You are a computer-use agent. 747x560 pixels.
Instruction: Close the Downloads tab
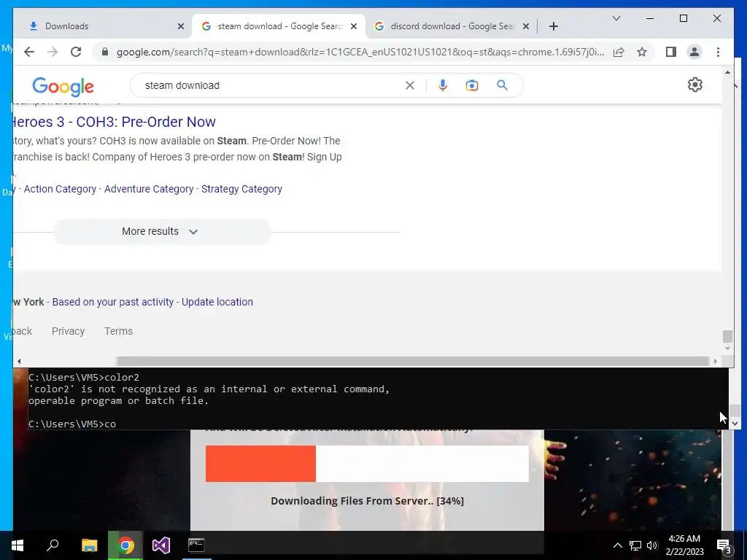click(181, 26)
